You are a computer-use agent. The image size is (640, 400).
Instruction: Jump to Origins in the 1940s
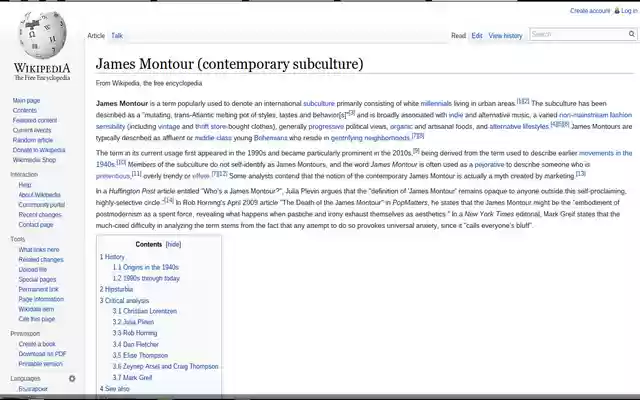pyautogui.click(x=146, y=267)
